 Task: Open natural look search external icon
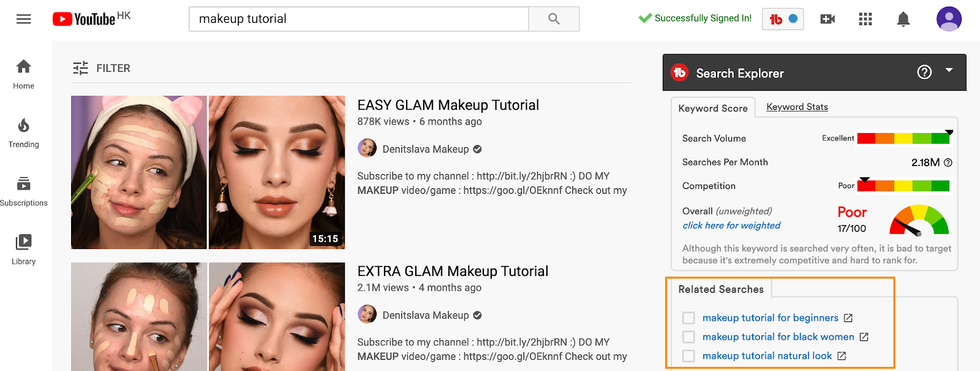pyautogui.click(x=842, y=356)
